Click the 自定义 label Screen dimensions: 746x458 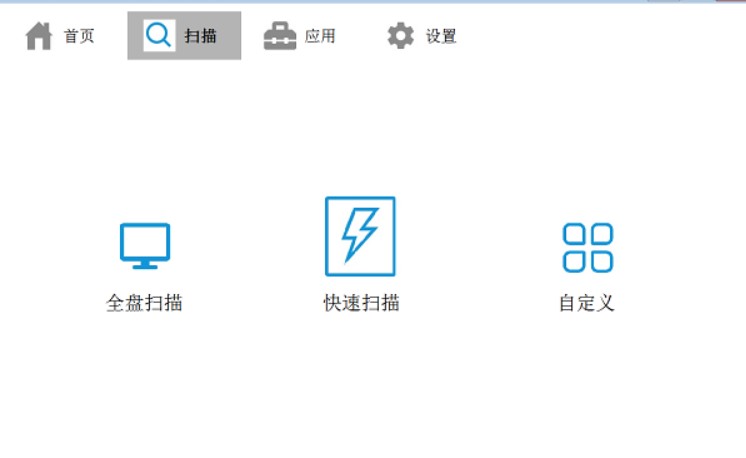pyautogui.click(x=587, y=303)
